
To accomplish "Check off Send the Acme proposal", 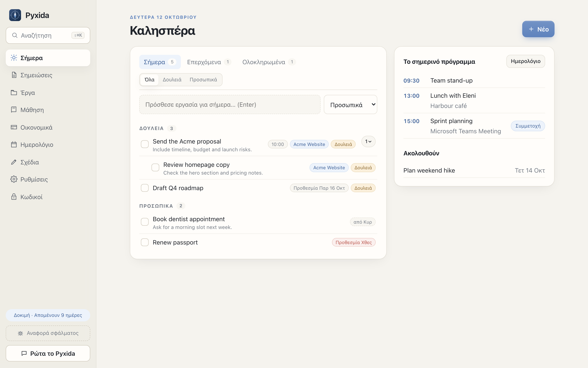I will pos(145,144).
